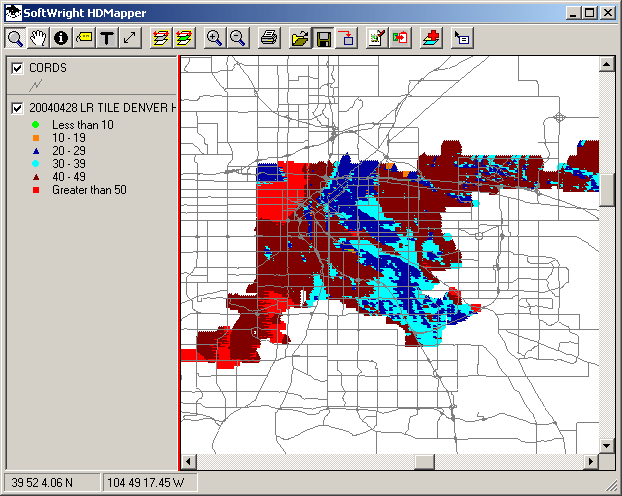Click the map horizontal scrollbar right arrow
622x496 pixels.
click(591, 461)
